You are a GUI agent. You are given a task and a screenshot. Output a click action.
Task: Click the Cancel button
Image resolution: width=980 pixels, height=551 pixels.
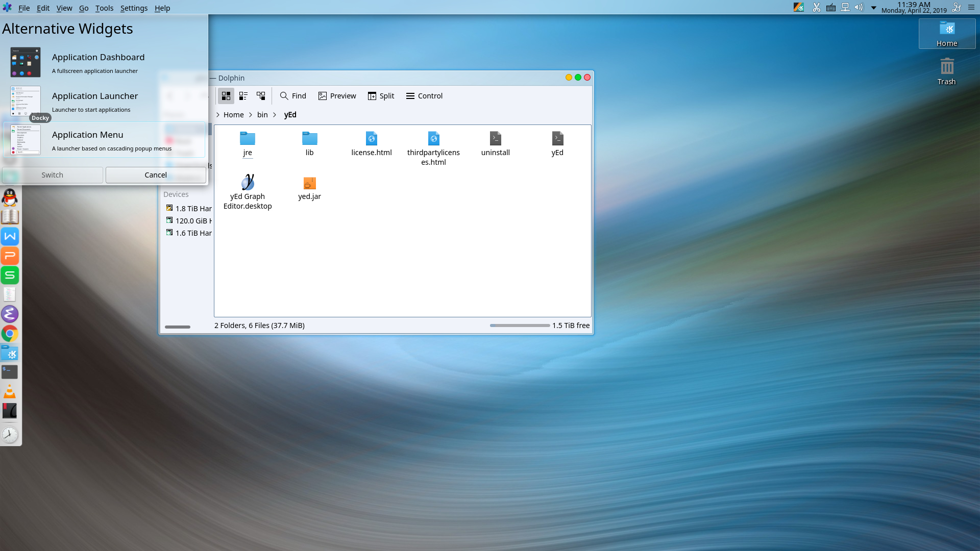[156, 175]
